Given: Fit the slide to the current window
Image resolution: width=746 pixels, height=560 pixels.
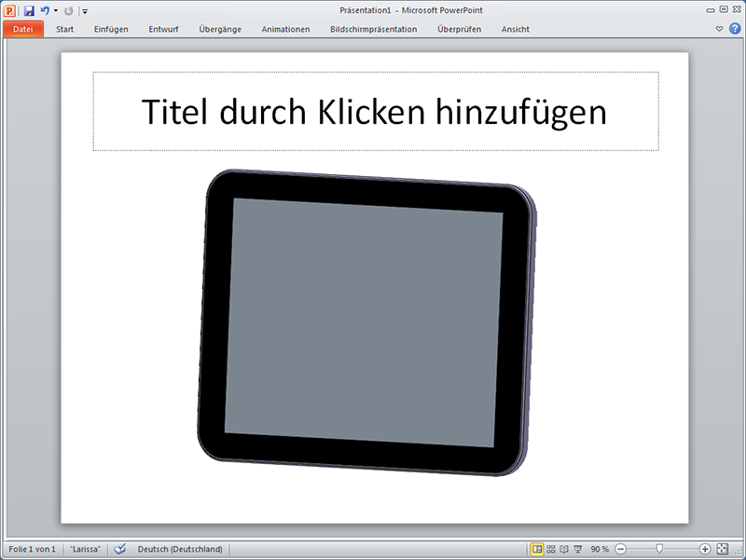Looking at the screenshot, I should tap(722, 549).
